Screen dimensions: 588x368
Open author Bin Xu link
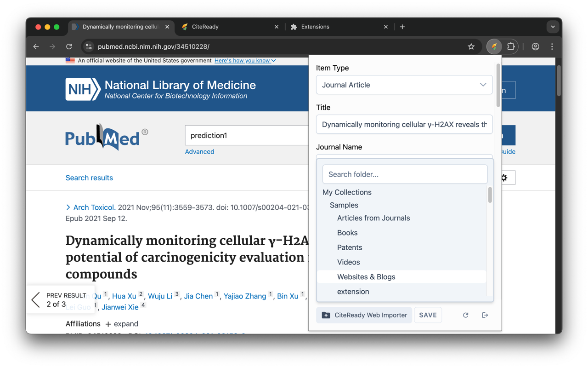coord(288,296)
